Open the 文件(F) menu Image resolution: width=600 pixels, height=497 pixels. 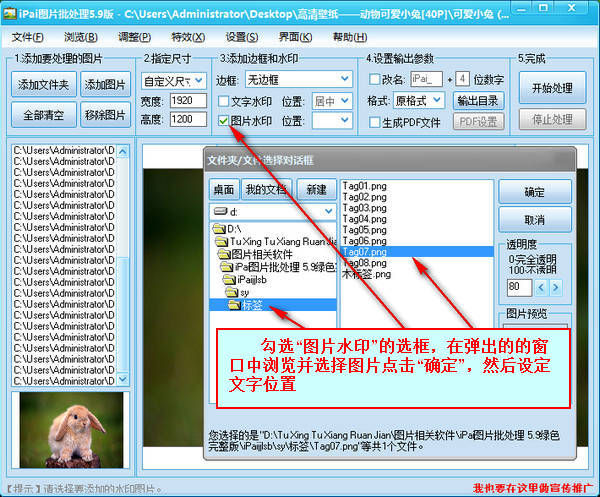coord(27,37)
